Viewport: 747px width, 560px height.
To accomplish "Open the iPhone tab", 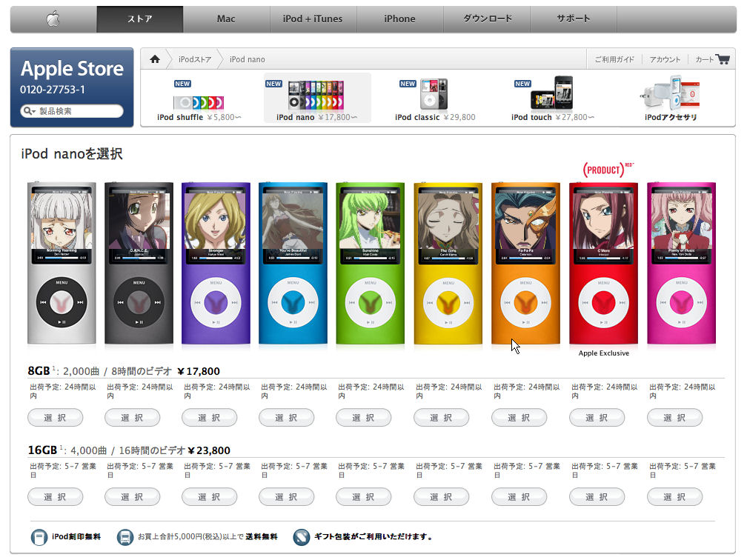I will (x=399, y=19).
